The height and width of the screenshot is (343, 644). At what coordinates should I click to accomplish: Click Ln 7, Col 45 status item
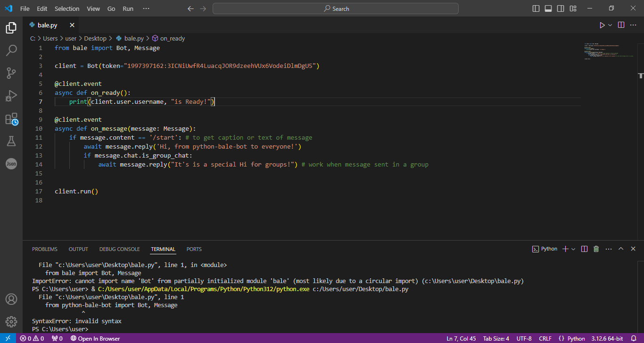point(461,338)
